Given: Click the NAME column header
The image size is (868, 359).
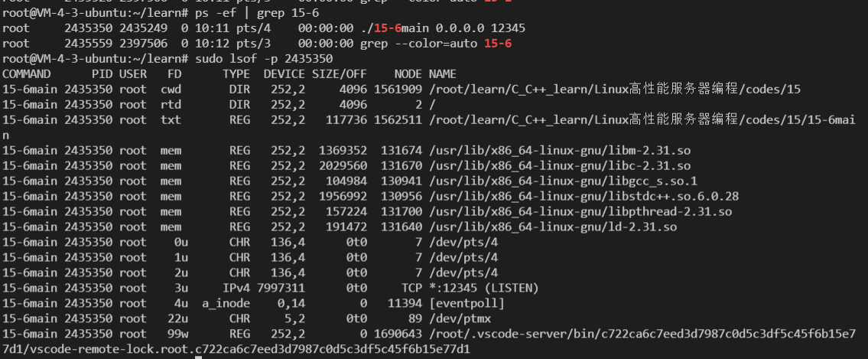Looking at the screenshot, I should (x=442, y=73).
